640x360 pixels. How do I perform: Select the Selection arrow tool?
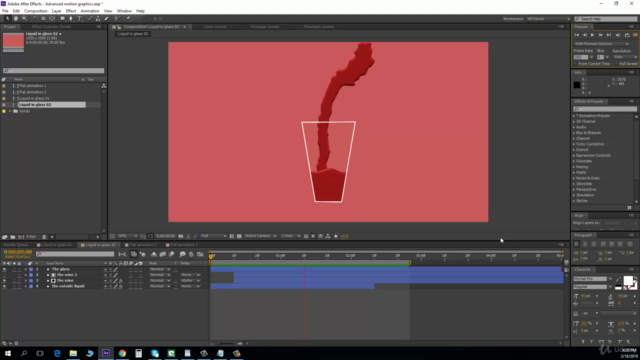pos(7,18)
